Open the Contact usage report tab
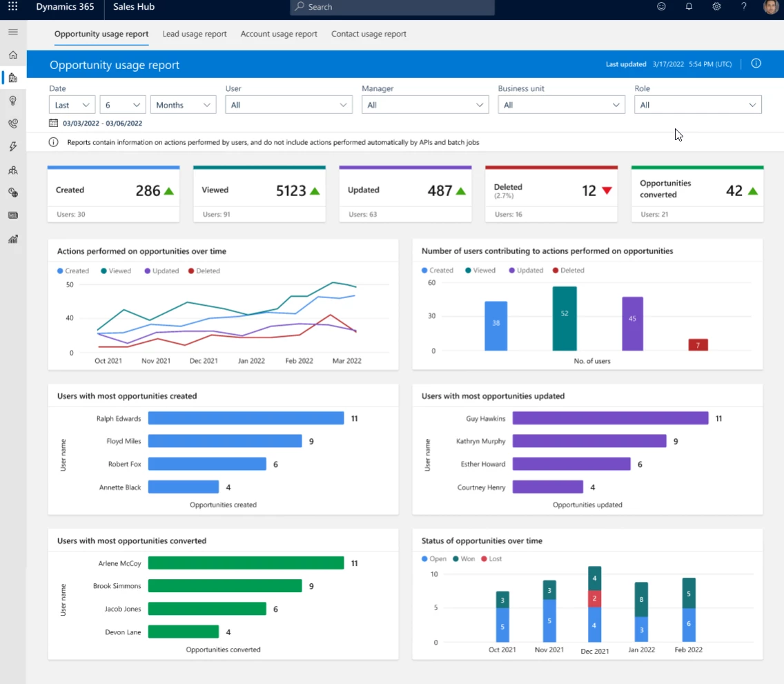Image resolution: width=784 pixels, height=684 pixels. [x=369, y=33]
